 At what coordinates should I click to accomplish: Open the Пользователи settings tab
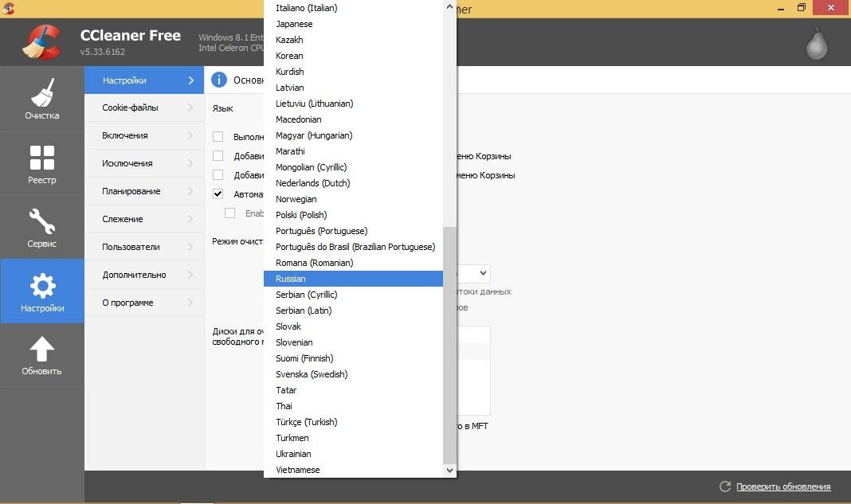click(x=144, y=247)
